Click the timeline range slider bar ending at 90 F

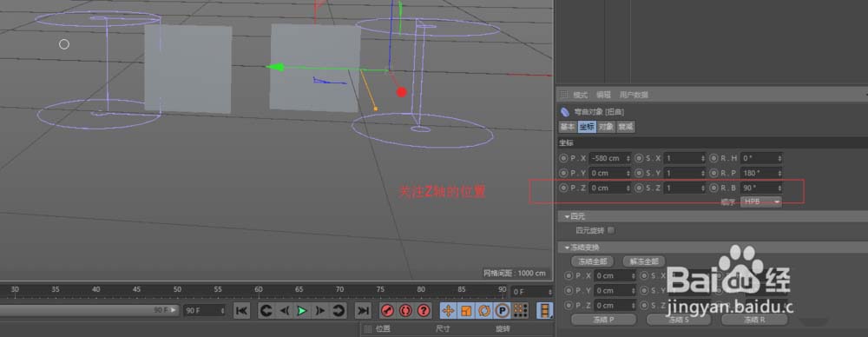click(89, 310)
